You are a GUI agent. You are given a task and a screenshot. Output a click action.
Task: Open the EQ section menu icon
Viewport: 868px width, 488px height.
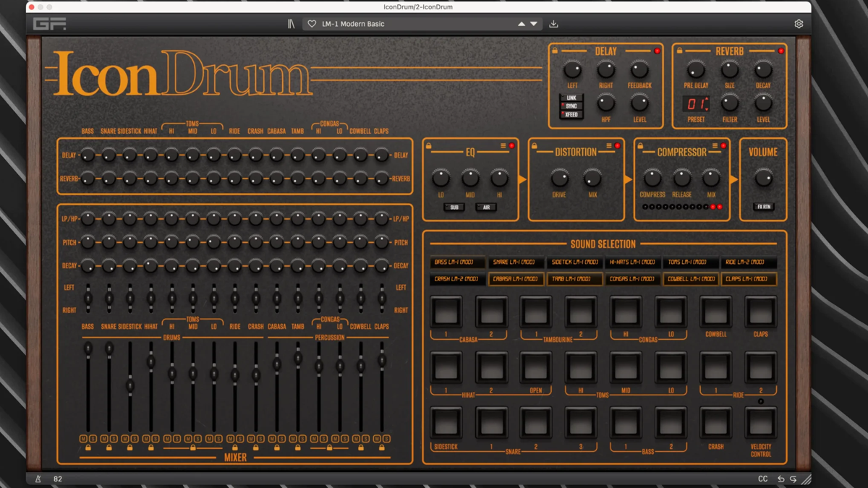pos(503,146)
